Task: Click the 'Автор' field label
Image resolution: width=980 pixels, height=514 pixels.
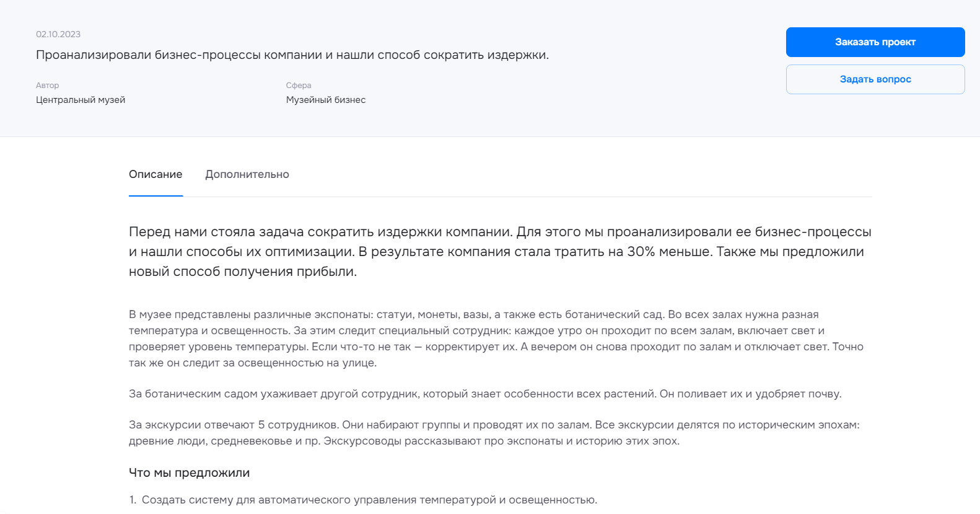Action: [48, 85]
